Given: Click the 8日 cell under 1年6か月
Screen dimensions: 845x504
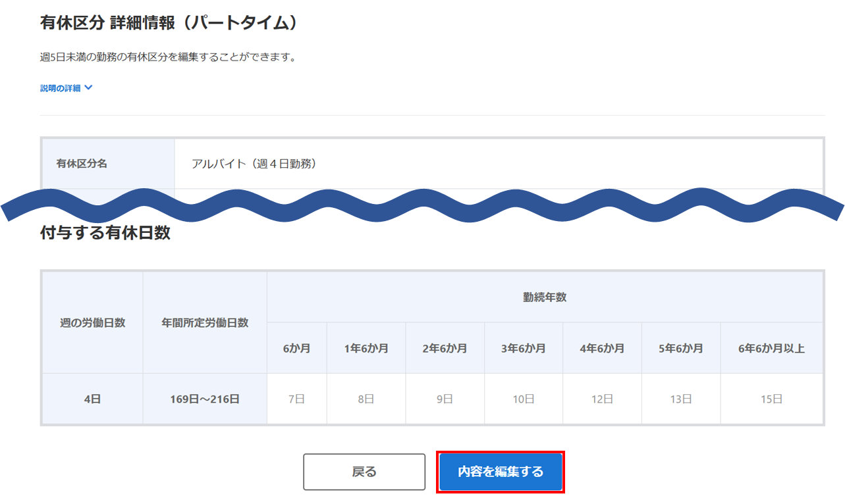Looking at the screenshot, I should click(x=366, y=399).
